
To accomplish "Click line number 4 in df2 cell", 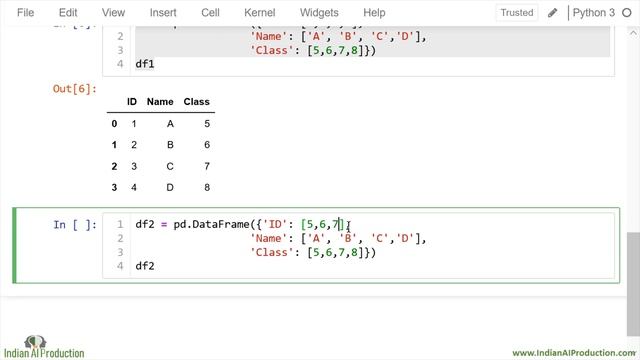I will tap(120, 266).
